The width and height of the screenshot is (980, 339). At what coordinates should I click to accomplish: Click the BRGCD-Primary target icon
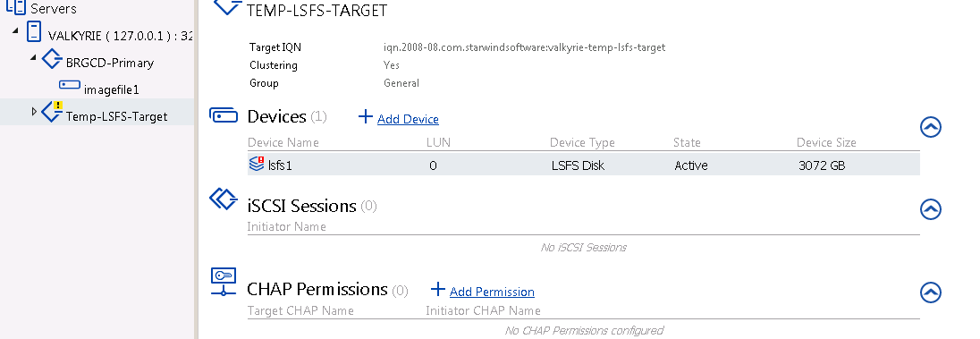click(52, 60)
